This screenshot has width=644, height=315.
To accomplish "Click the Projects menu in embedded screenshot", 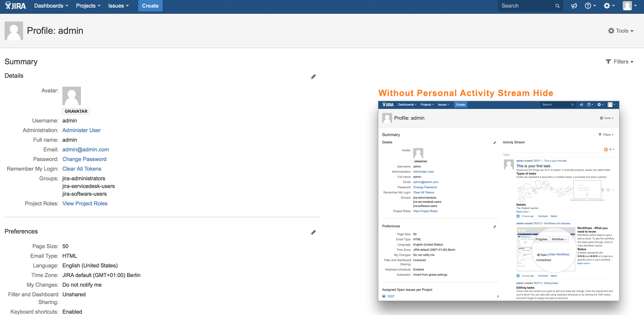I will click(427, 105).
